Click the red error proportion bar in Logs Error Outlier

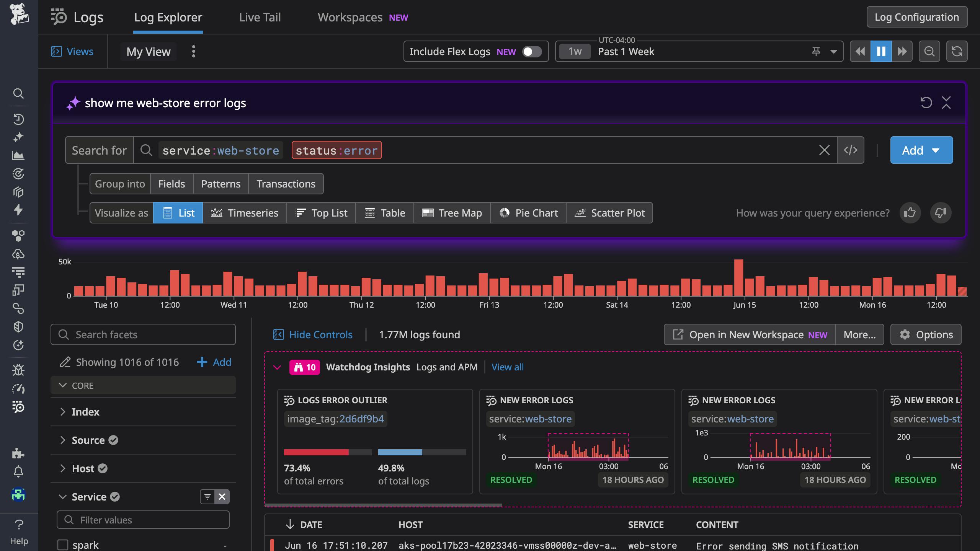[x=316, y=452]
